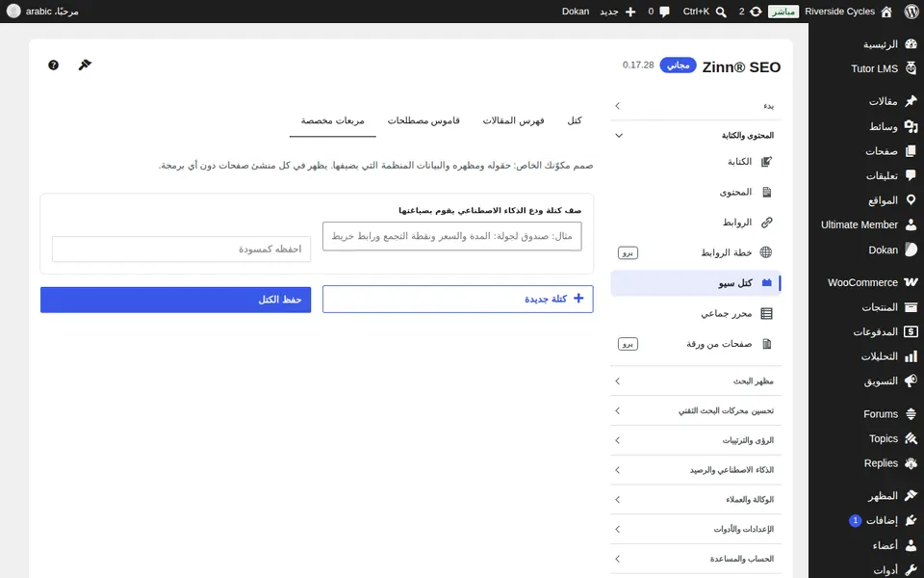Image resolution: width=924 pixels, height=578 pixels.
Task: Click the Tutor LMS owl icon
Action: pyautogui.click(x=911, y=68)
